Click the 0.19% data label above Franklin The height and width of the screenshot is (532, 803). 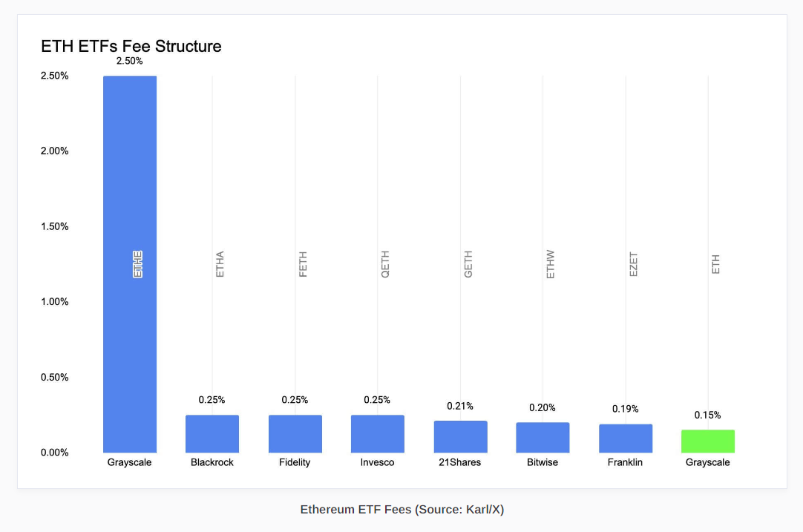click(x=625, y=409)
